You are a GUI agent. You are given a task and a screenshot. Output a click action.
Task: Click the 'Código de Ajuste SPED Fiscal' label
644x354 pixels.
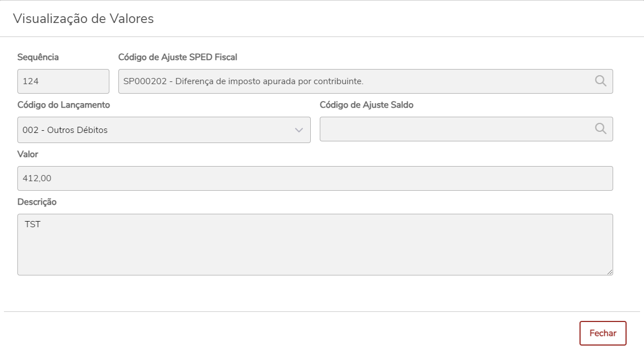[178, 57]
